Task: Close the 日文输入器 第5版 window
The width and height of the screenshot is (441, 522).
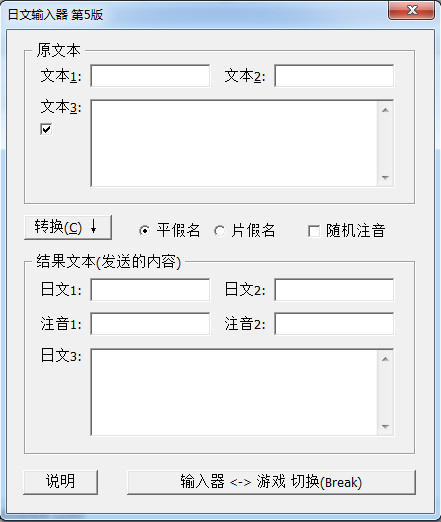Action: click(412, 10)
